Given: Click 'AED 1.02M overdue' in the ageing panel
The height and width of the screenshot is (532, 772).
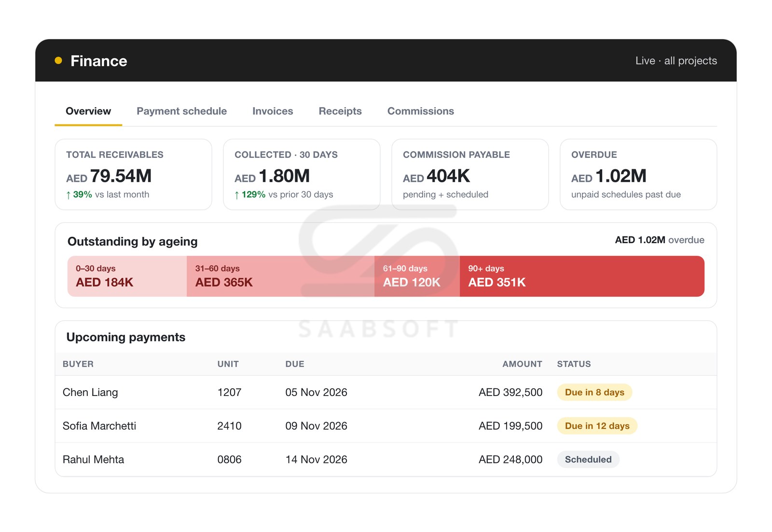Looking at the screenshot, I should pyautogui.click(x=660, y=240).
